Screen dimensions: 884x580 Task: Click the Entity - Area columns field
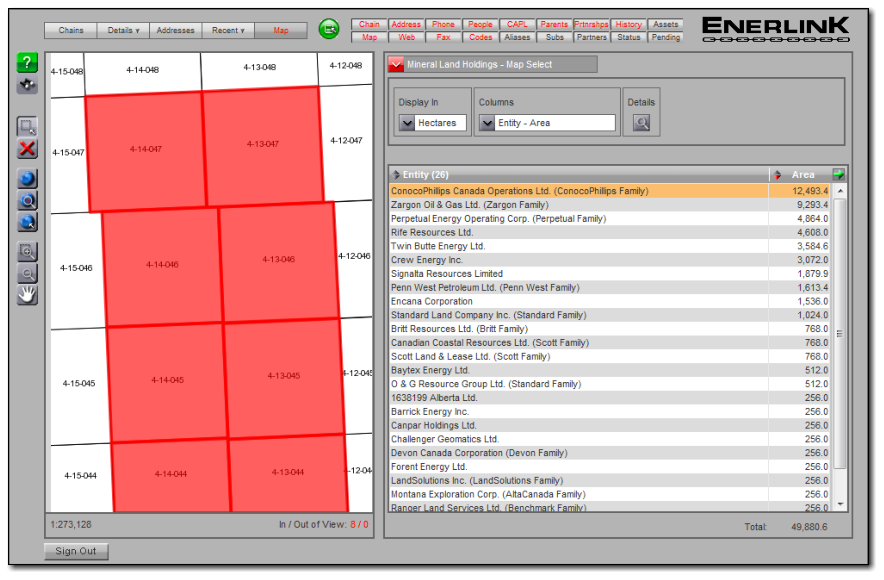tap(555, 123)
